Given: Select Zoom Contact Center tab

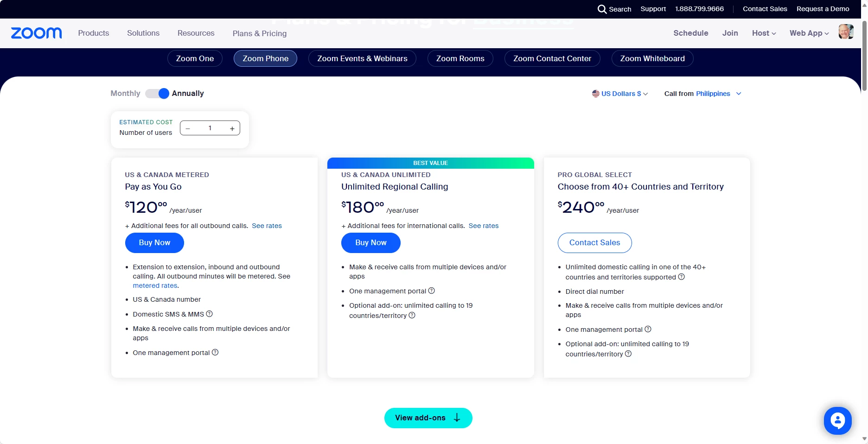Looking at the screenshot, I should click(552, 58).
